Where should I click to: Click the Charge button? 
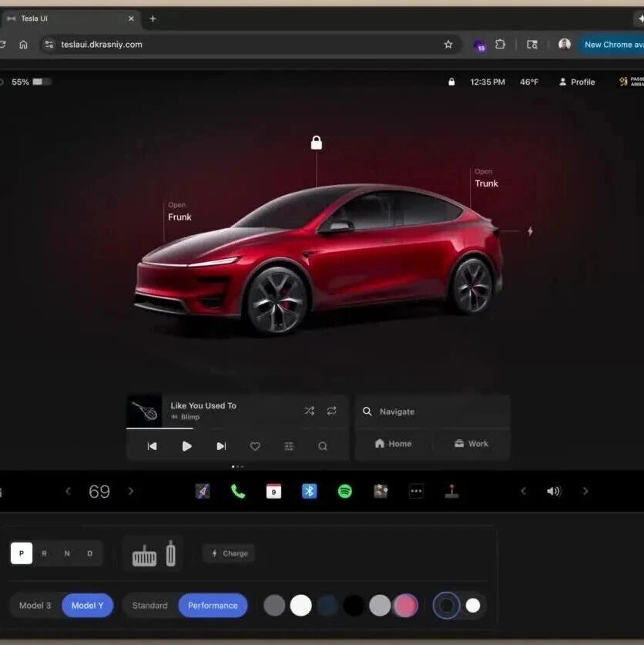click(x=229, y=553)
